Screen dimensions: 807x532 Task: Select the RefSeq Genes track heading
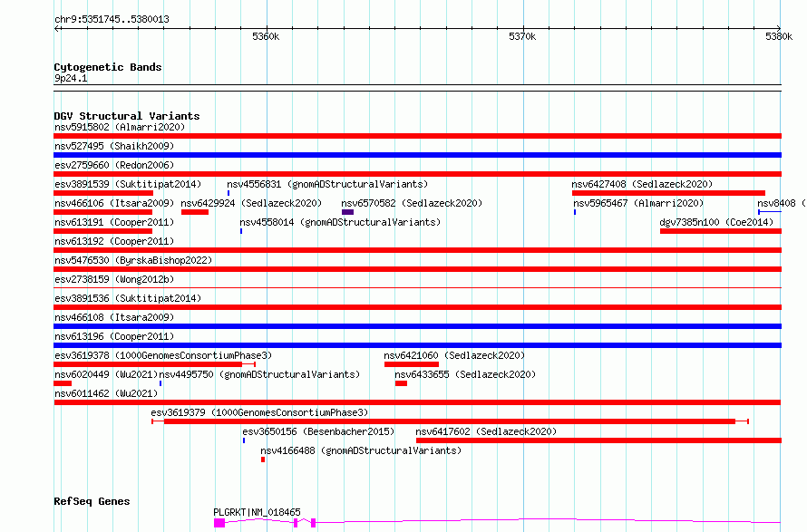tap(92, 501)
